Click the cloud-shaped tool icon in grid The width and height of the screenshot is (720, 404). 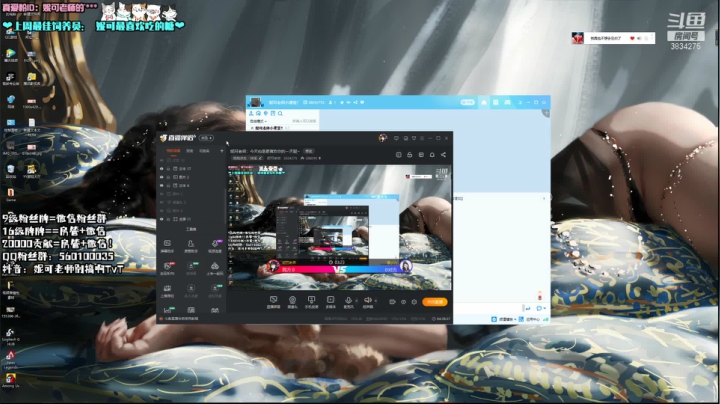(215, 266)
